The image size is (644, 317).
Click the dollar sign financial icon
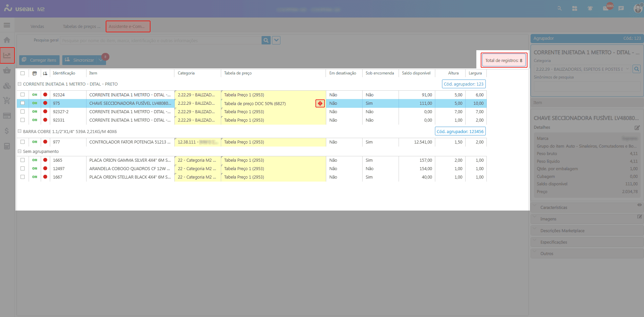7,131
